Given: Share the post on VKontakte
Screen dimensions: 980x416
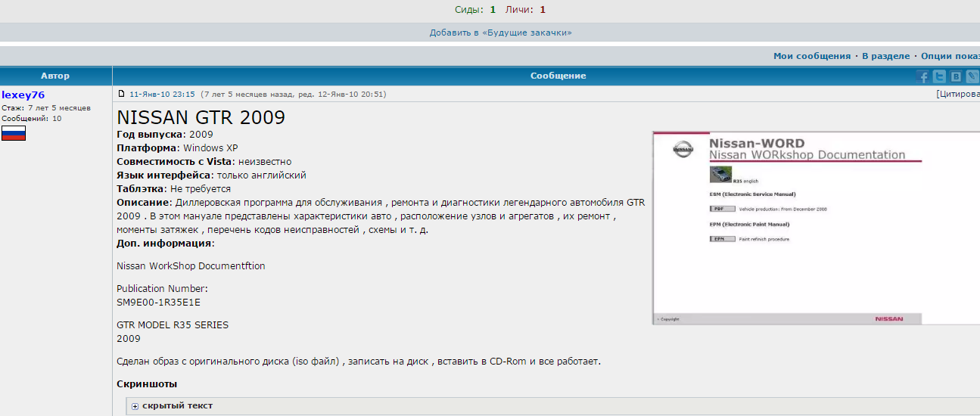Looking at the screenshot, I should pos(956,76).
